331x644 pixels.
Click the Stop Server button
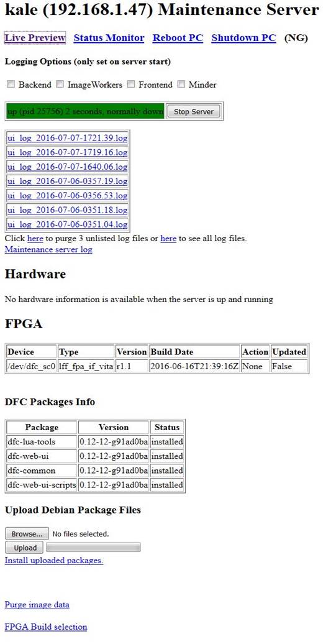point(194,112)
